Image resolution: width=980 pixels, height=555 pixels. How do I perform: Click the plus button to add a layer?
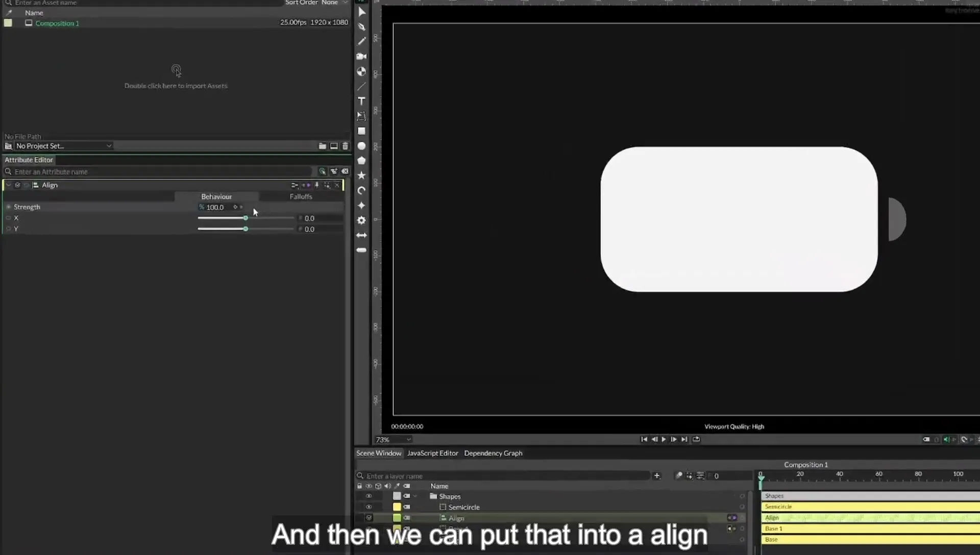pos(657,476)
